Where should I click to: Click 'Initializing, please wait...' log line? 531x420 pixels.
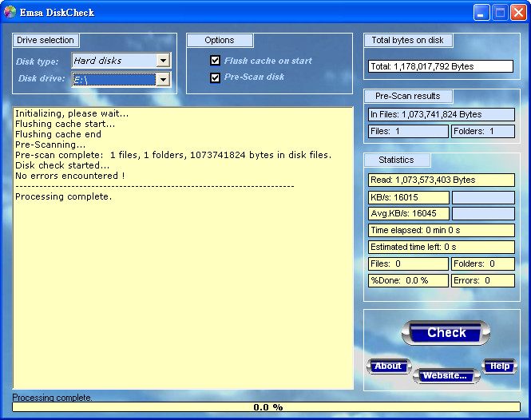pyautogui.click(x=72, y=114)
